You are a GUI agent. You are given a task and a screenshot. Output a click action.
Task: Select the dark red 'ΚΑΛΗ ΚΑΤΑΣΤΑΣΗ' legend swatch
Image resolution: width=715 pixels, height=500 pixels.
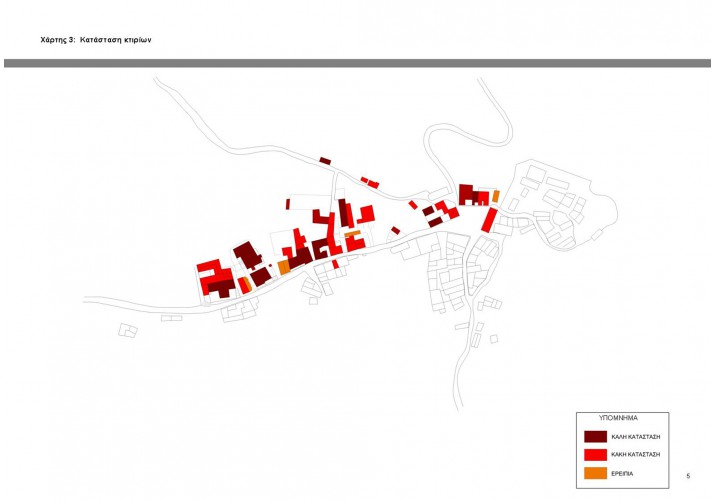point(596,437)
